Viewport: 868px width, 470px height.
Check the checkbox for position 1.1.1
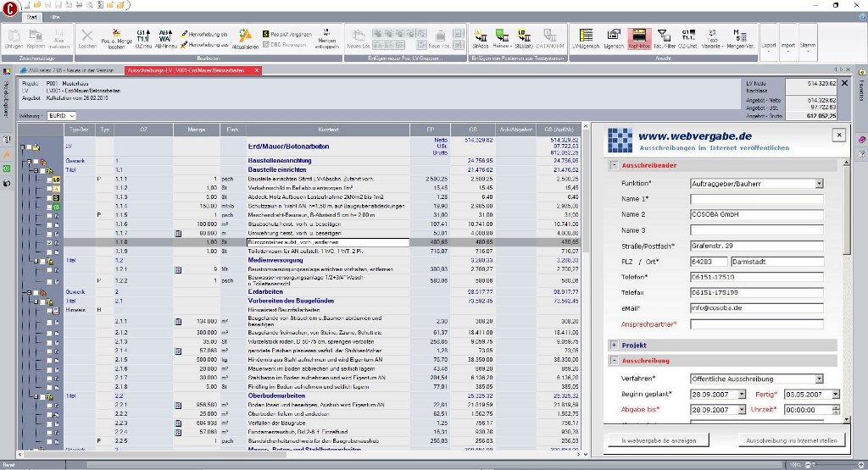coord(49,180)
